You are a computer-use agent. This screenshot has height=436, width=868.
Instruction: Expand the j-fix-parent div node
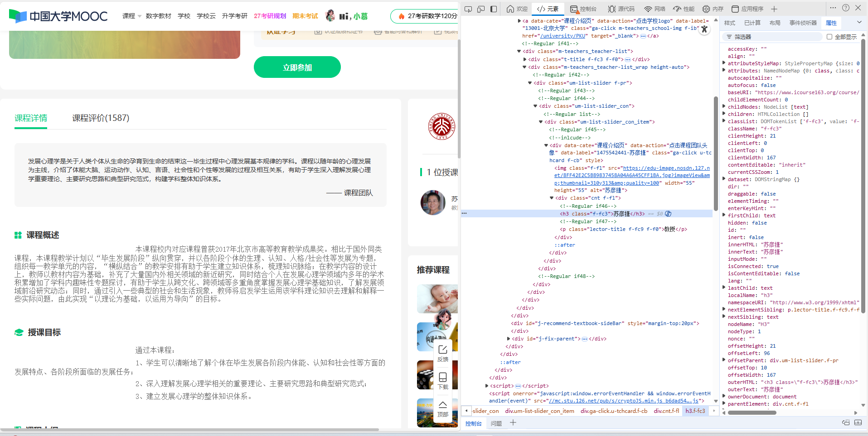pyautogui.click(x=509, y=339)
